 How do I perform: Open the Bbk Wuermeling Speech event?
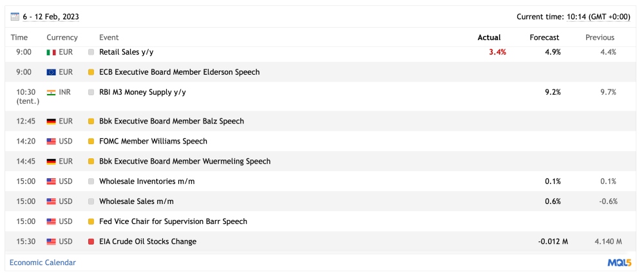184,162
